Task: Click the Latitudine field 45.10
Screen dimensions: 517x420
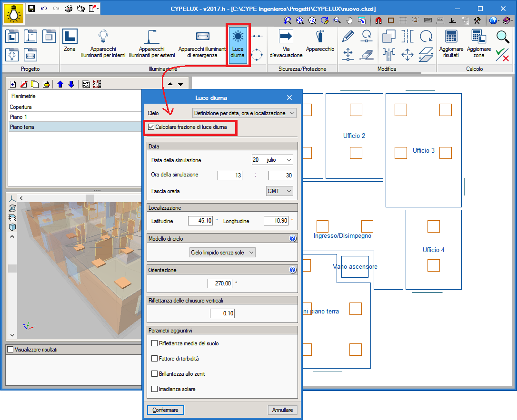Action: point(200,221)
